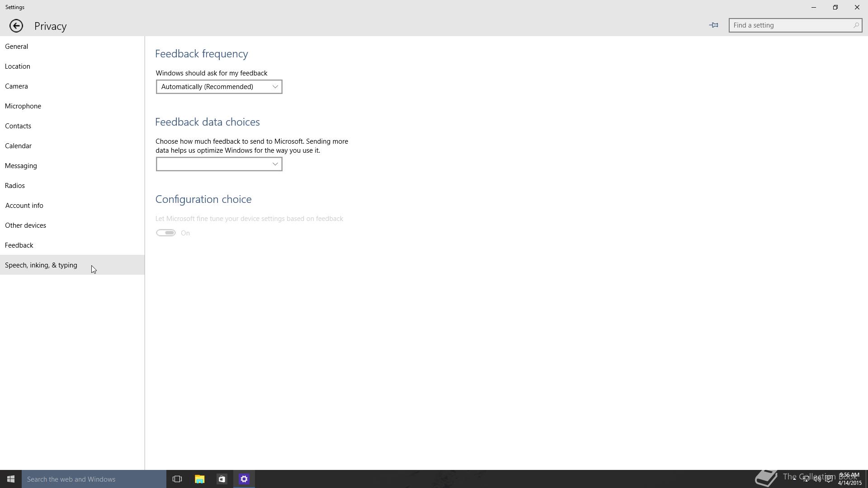Show hidden system tray icons
The height and width of the screenshot is (488, 868).
point(794,479)
